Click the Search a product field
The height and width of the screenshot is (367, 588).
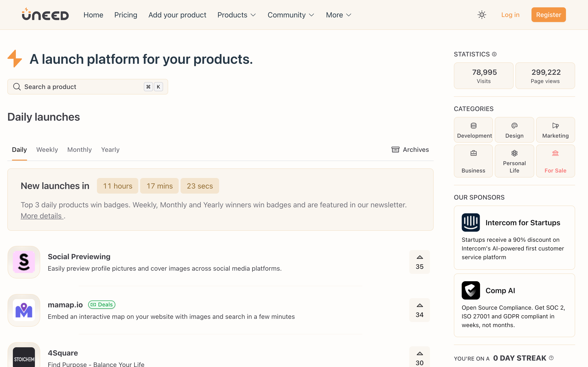point(83,87)
